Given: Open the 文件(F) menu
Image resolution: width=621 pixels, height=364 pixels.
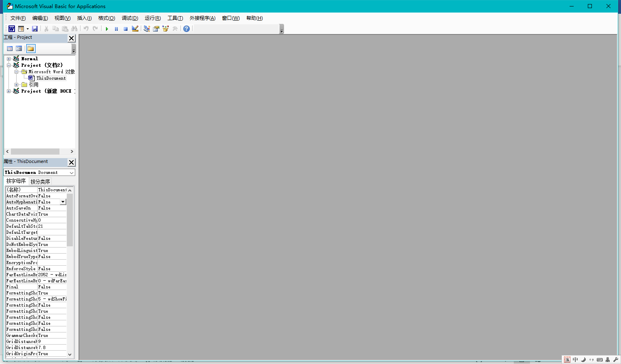Looking at the screenshot, I should pos(18,18).
